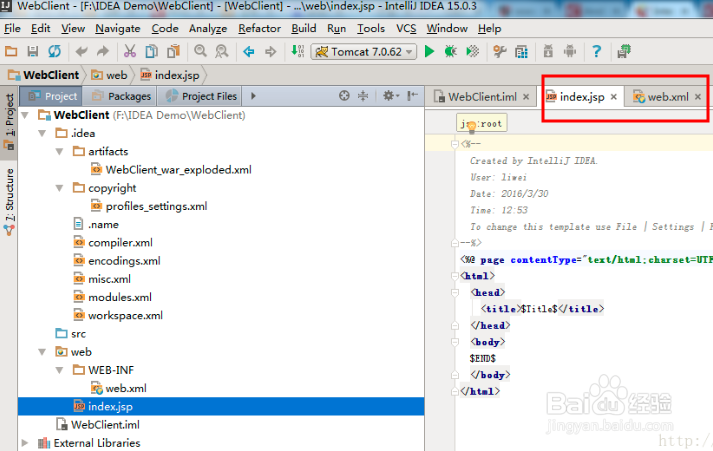This screenshot has height=451, width=713.
Task: Fold the html tag in editor
Action: click(454, 276)
